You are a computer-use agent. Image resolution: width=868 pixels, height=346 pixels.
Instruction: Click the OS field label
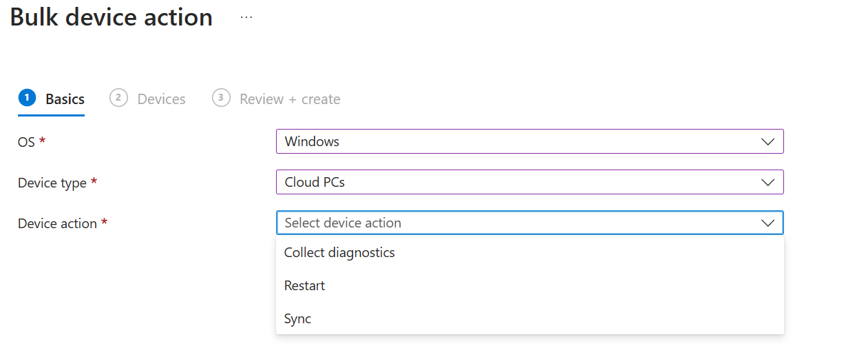tap(26, 142)
